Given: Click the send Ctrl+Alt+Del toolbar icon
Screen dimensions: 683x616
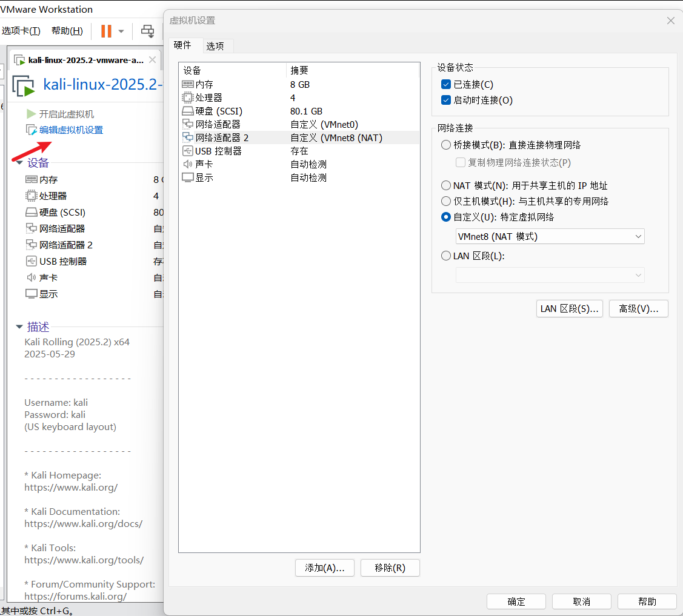Looking at the screenshot, I should point(148,31).
